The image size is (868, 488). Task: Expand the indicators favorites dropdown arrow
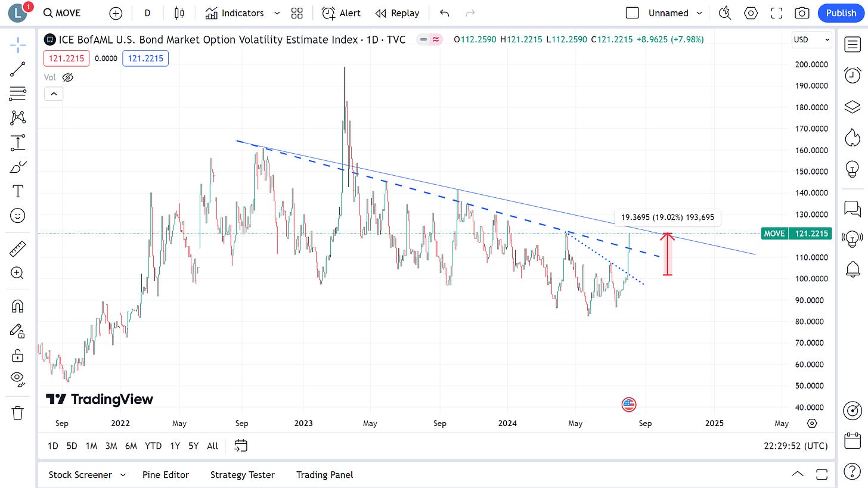point(277,13)
